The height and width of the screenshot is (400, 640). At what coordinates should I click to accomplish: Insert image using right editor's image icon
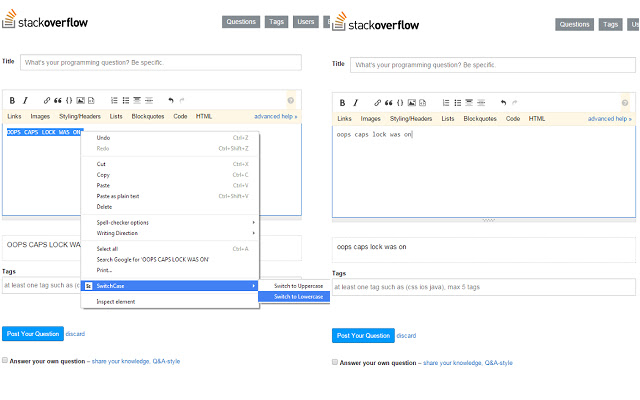tap(411, 102)
